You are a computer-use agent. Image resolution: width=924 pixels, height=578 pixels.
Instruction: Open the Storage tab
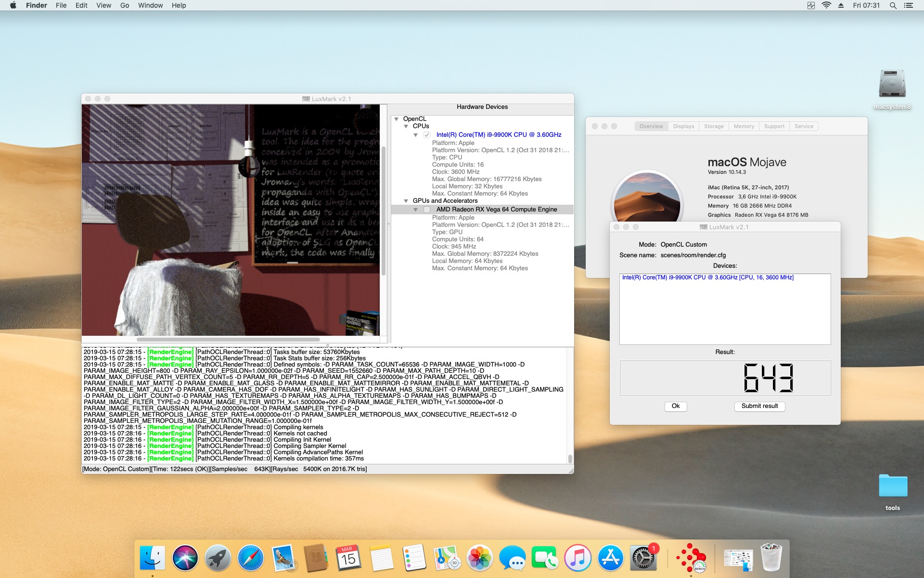tap(714, 126)
